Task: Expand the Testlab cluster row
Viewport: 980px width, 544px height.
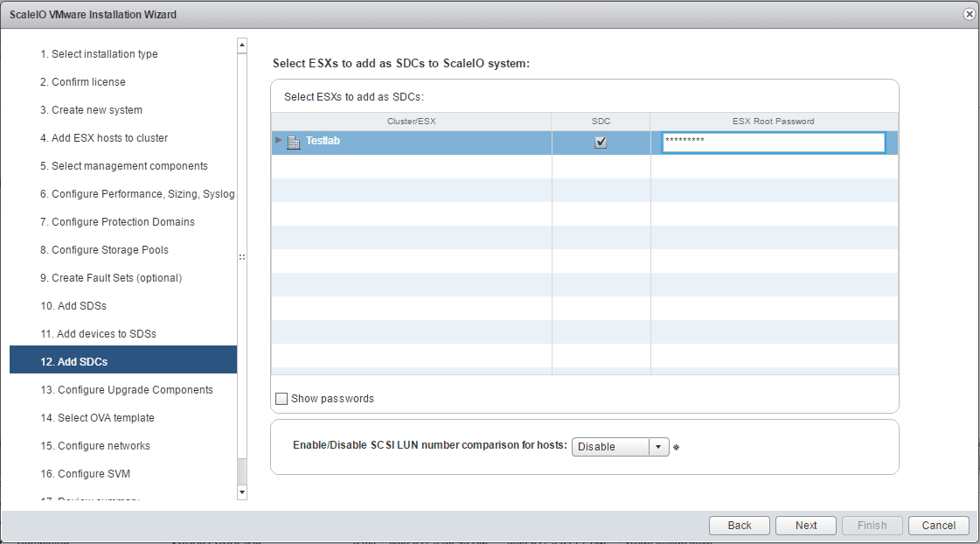Action: click(x=279, y=140)
